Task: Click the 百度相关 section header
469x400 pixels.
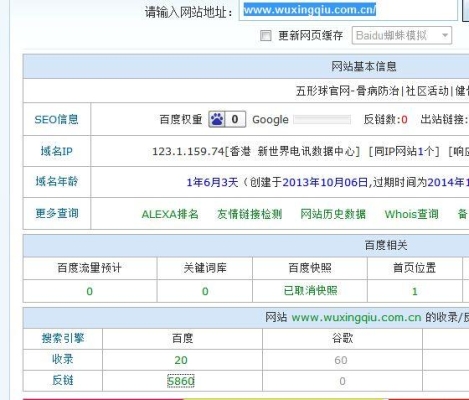Action: click(x=386, y=245)
